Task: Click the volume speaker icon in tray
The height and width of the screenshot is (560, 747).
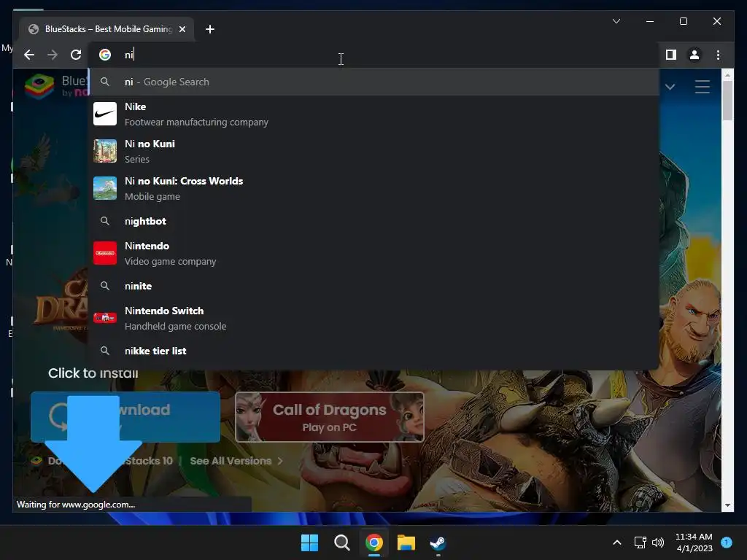Action: tap(658, 542)
